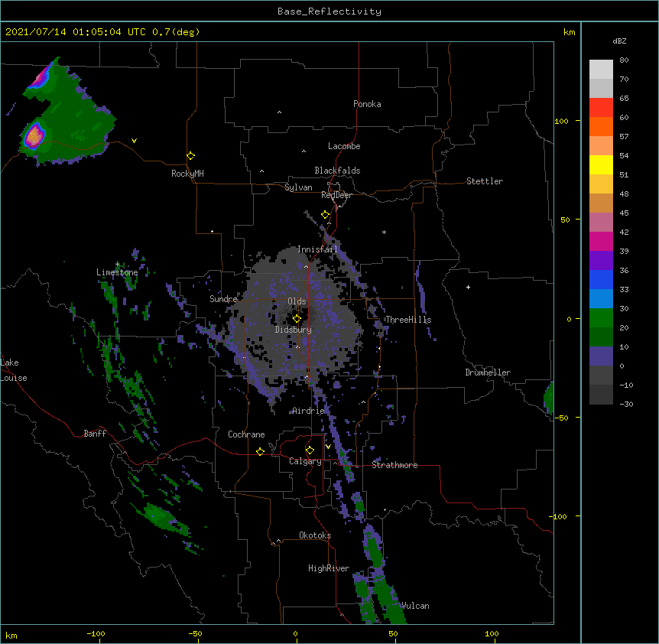This screenshot has width=659, height=644.
Task: Click the Ponoka city label
Action: click(x=367, y=104)
